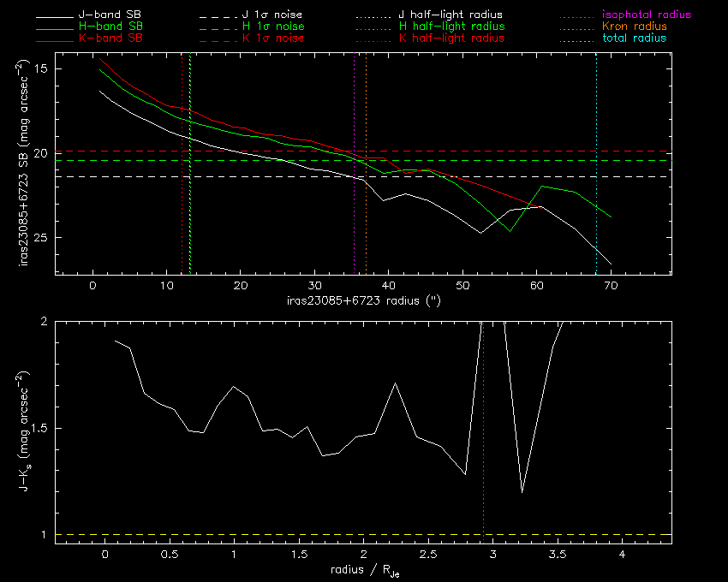Click the iras23085+6723 radius x-axis title
The height and width of the screenshot is (582, 728).
[x=363, y=300]
